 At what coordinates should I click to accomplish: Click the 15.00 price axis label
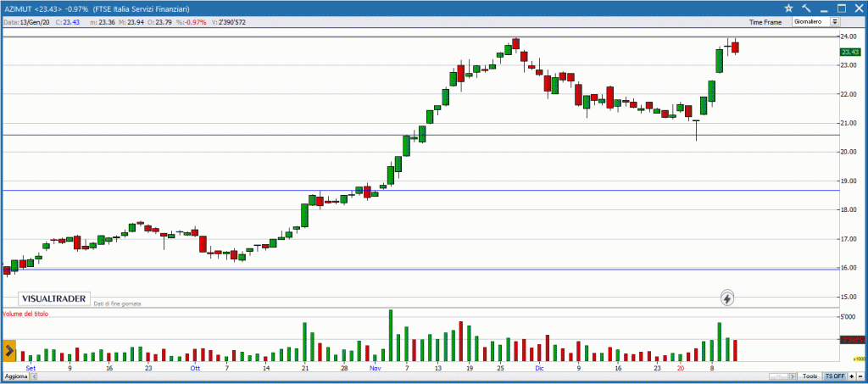pyautogui.click(x=849, y=297)
